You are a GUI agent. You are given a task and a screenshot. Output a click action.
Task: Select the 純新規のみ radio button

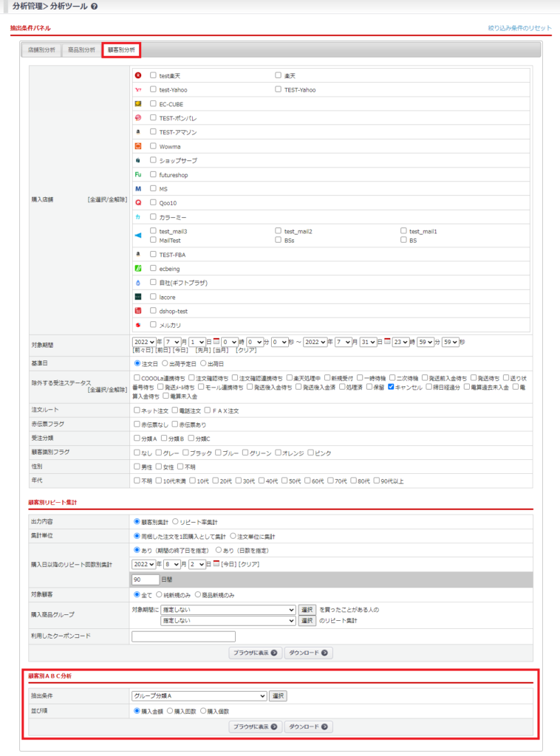tap(159, 594)
